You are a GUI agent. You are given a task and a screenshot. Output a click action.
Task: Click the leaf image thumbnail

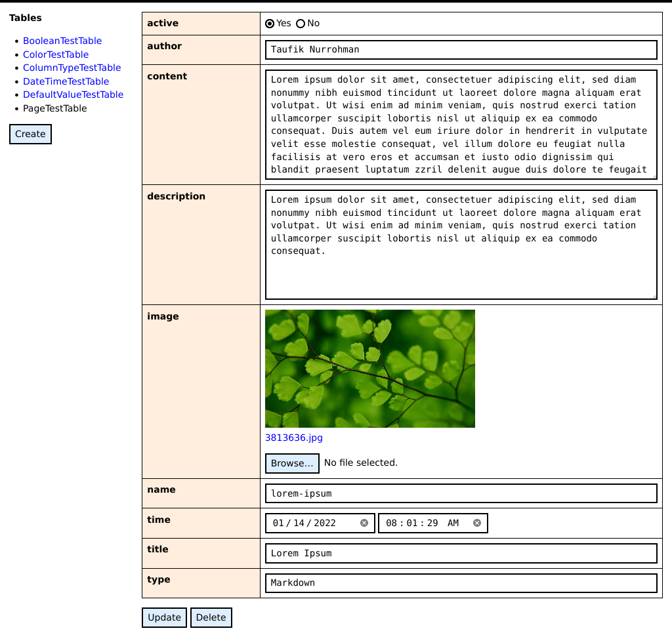(x=369, y=369)
